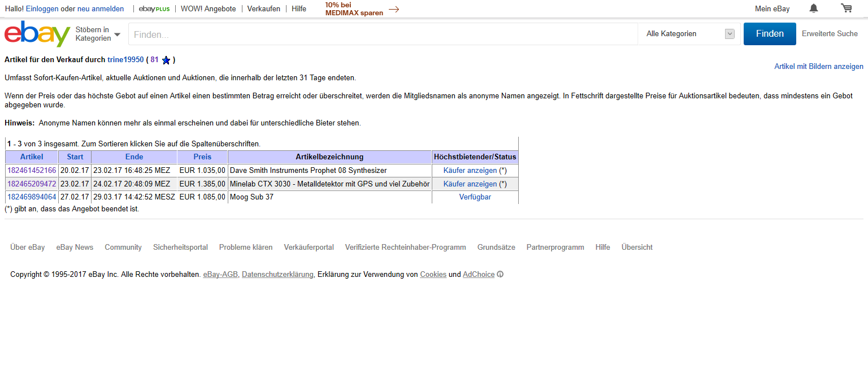The image size is (868, 369).
Task: Focus the Finden search input field
Action: tap(383, 34)
